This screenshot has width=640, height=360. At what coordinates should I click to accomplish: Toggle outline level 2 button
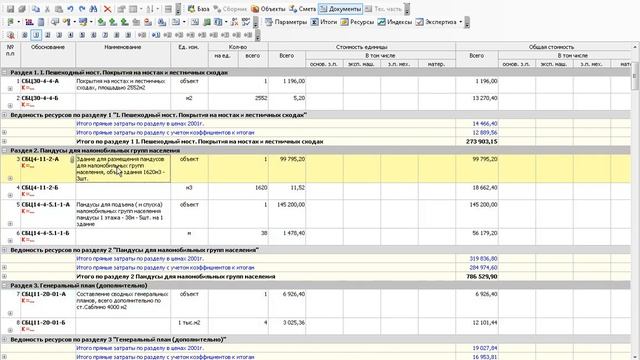pyautogui.click(x=48, y=35)
